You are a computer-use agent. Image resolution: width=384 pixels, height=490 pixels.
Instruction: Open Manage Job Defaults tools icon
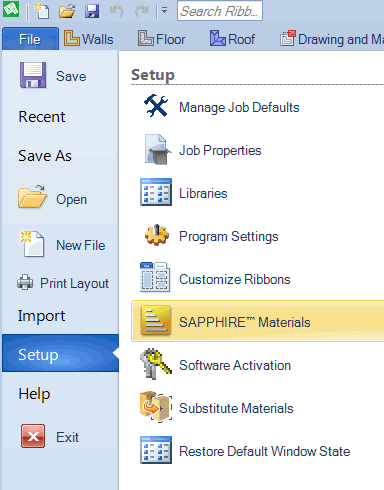pyautogui.click(x=156, y=106)
